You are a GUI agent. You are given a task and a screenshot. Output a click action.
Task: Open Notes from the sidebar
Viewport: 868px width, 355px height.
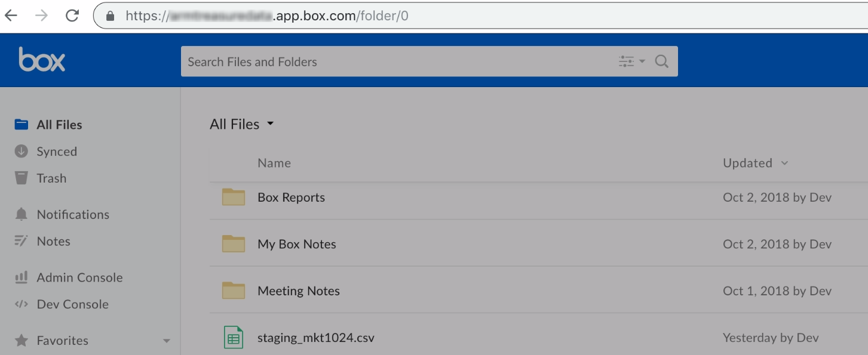[x=53, y=241]
